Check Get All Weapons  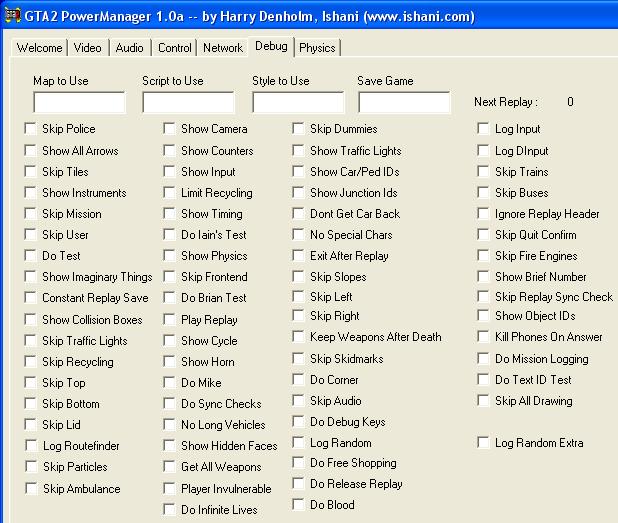(x=170, y=467)
